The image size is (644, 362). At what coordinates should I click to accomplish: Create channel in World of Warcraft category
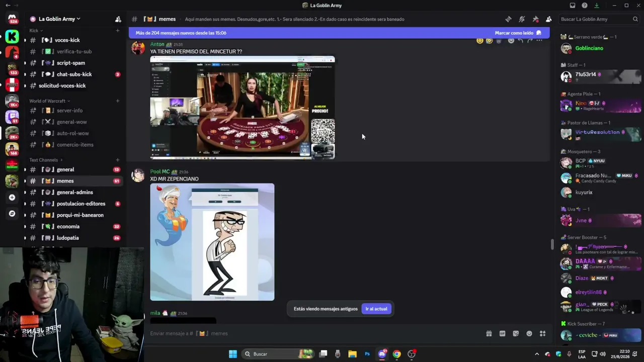tap(118, 101)
